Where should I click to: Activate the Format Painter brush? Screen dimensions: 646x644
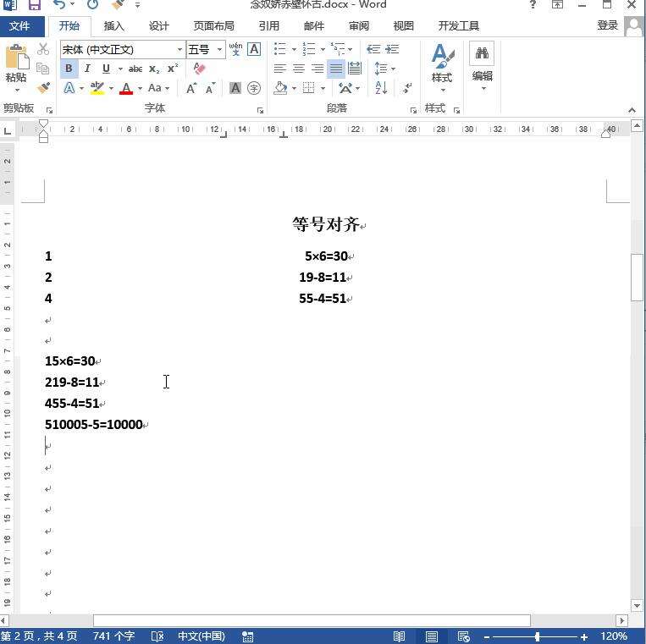click(43, 87)
